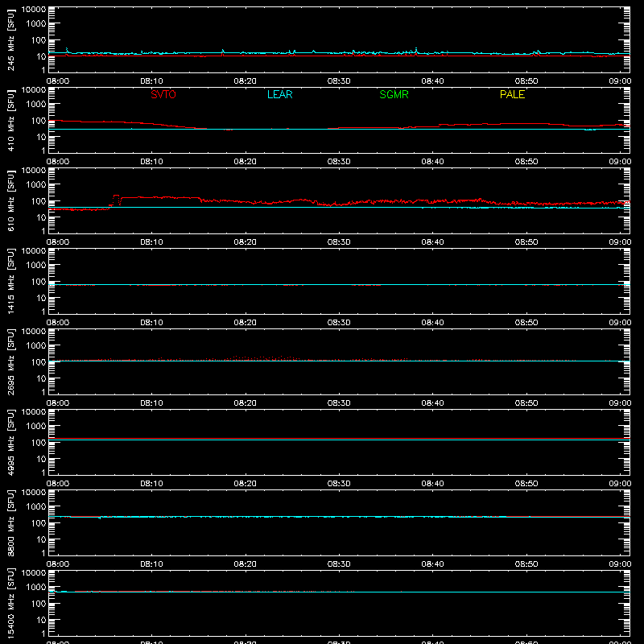Select the 245 MHz [SFU] axis title

pos(10,39)
